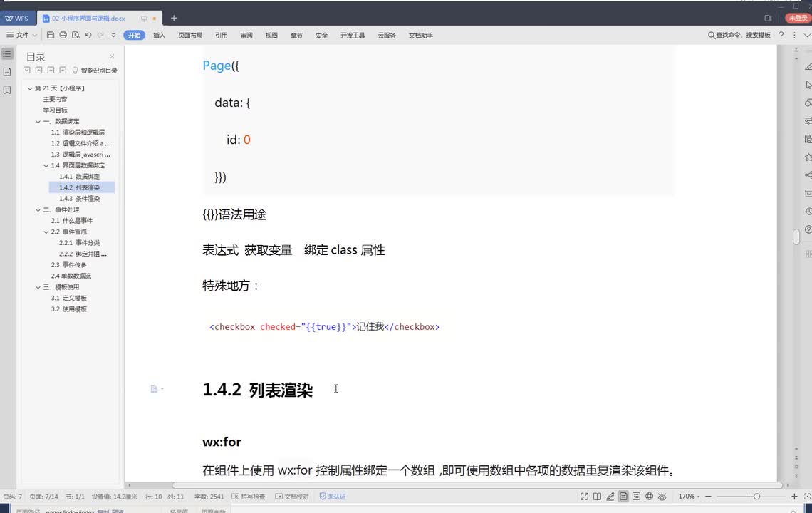Open the help question mark icon
Screen dimensions: 812x513
781,35
